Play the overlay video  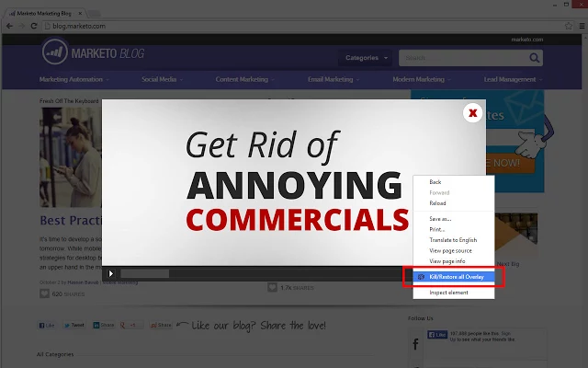[x=110, y=273]
